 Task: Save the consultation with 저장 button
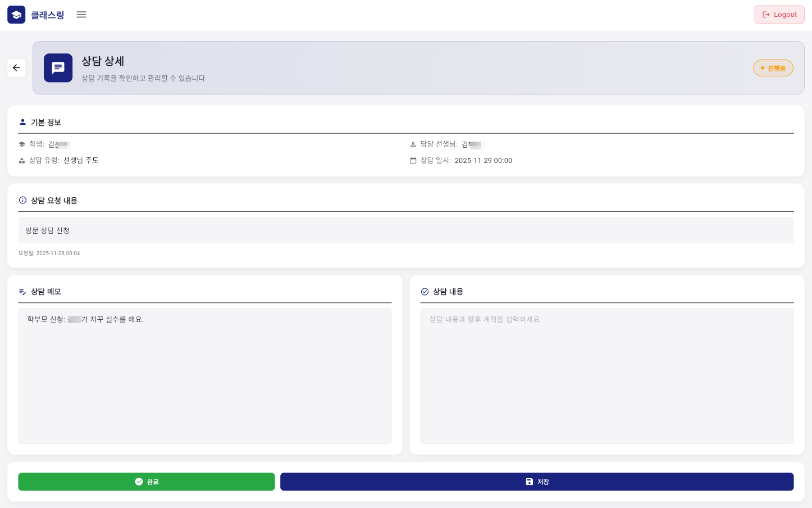click(x=536, y=482)
